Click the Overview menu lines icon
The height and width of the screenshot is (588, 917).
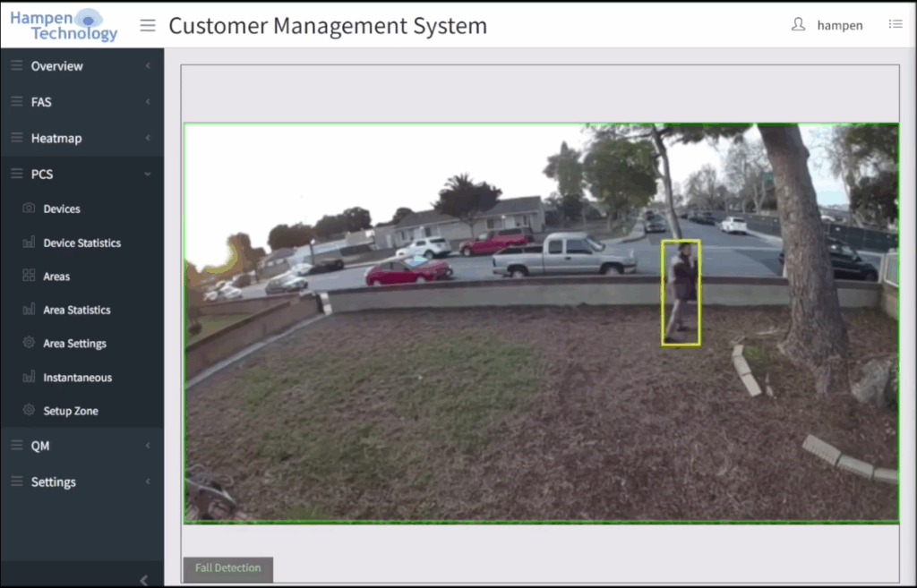pyautogui.click(x=16, y=65)
